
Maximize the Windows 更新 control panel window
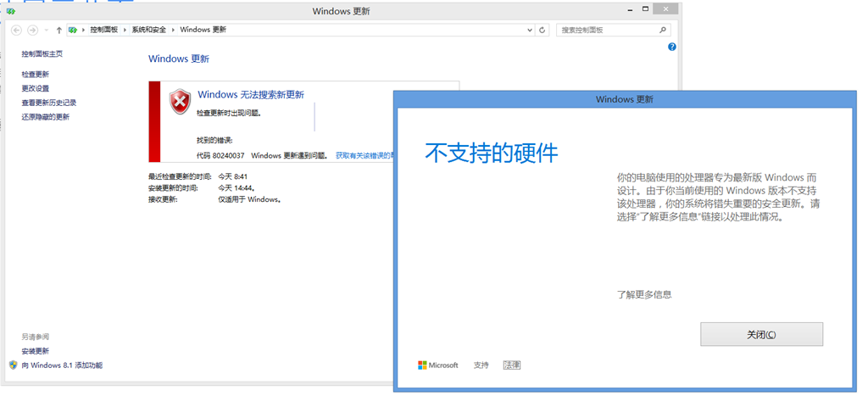pyautogui.click(x=645, y=9)
